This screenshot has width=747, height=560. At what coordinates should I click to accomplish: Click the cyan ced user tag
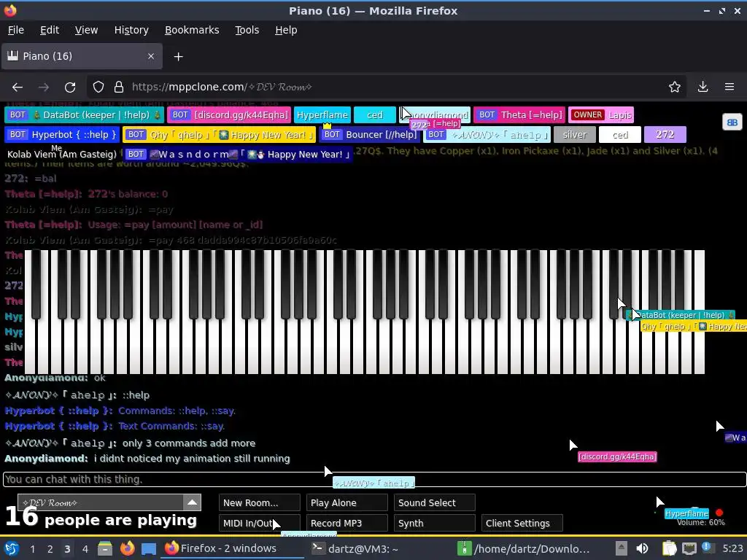pos(375,114)
